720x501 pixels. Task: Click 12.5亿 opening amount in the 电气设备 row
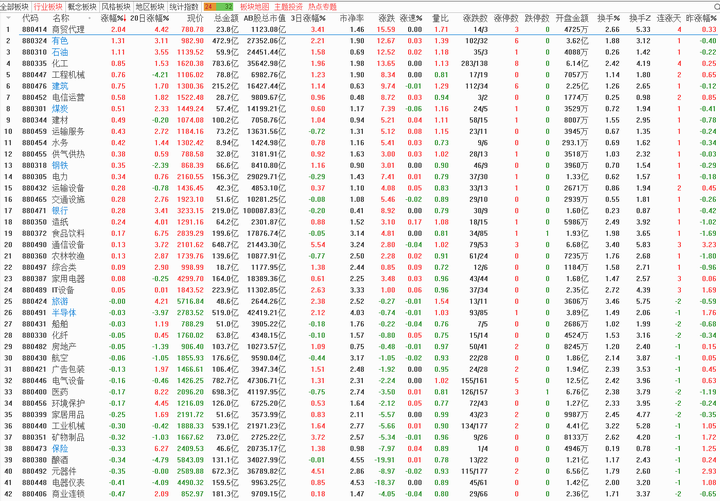tap(577, 381)
